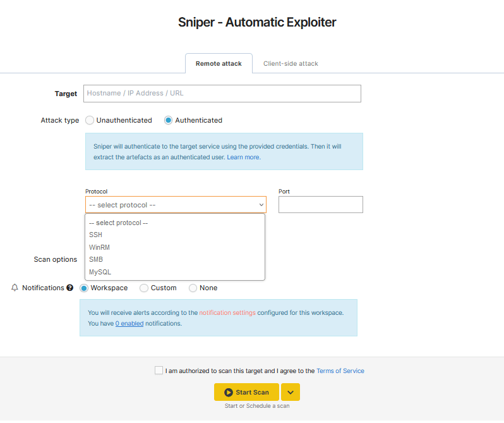Image resolution: width=504 pixels, height=423 pixels.
Task: Collapse the select protocol dropdown
Action: coord(176,205)
